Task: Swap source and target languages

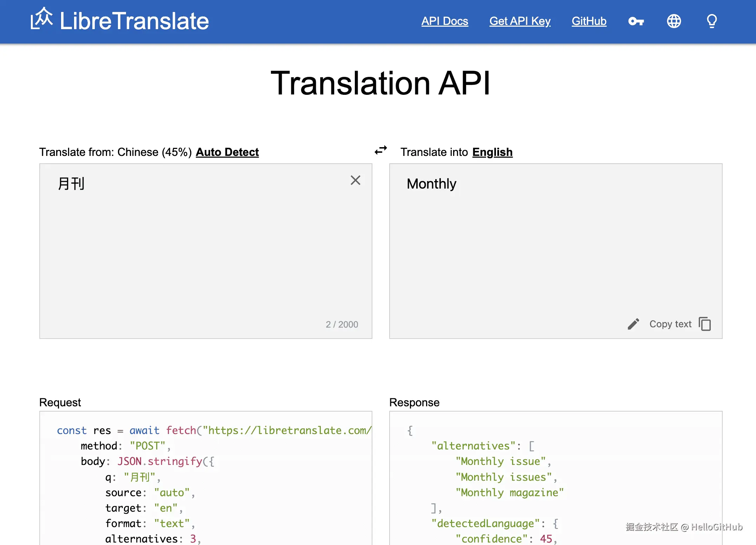Action: click(x=381, y=150)
